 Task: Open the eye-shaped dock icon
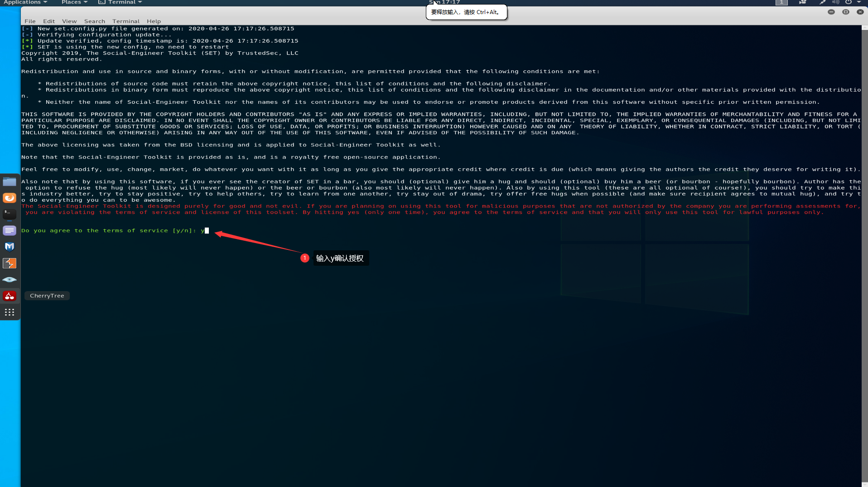[10, 279]
